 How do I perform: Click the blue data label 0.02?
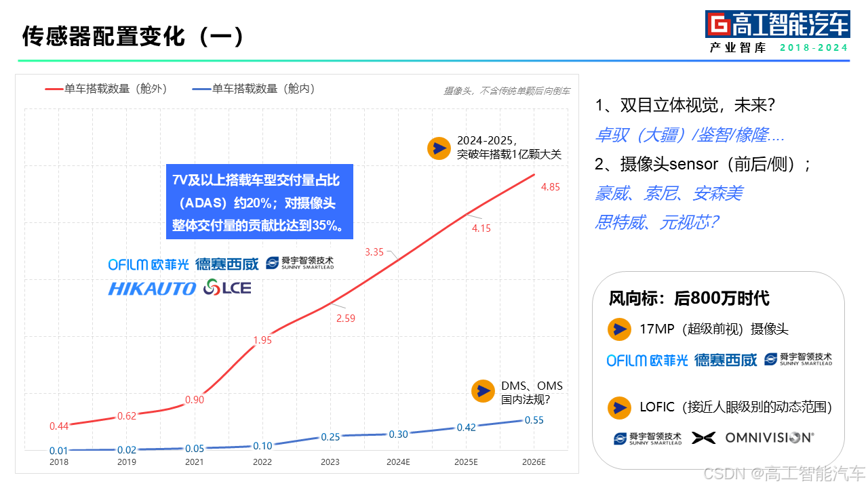(127, 450)
